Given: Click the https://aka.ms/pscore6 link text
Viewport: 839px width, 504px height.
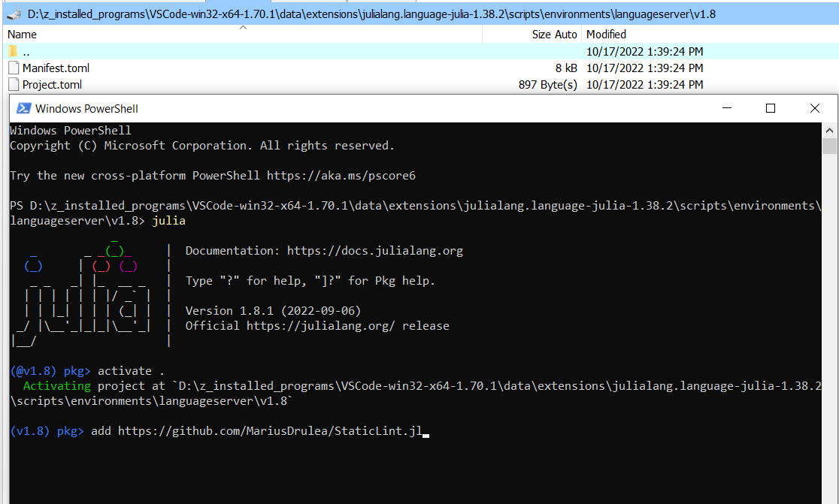Looking at the screenshot, I should [341, 175].
